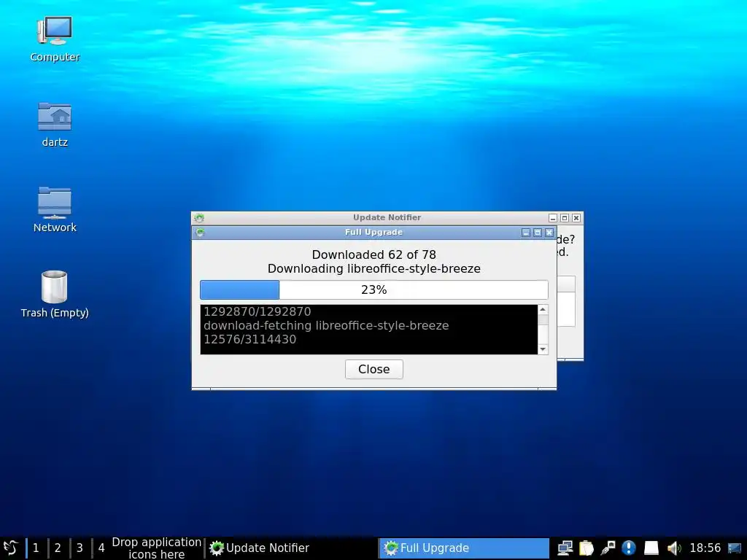
Task: Click 'download-fetching libreoffice-style-breeze' terminal line
Action: coord(326,326)
